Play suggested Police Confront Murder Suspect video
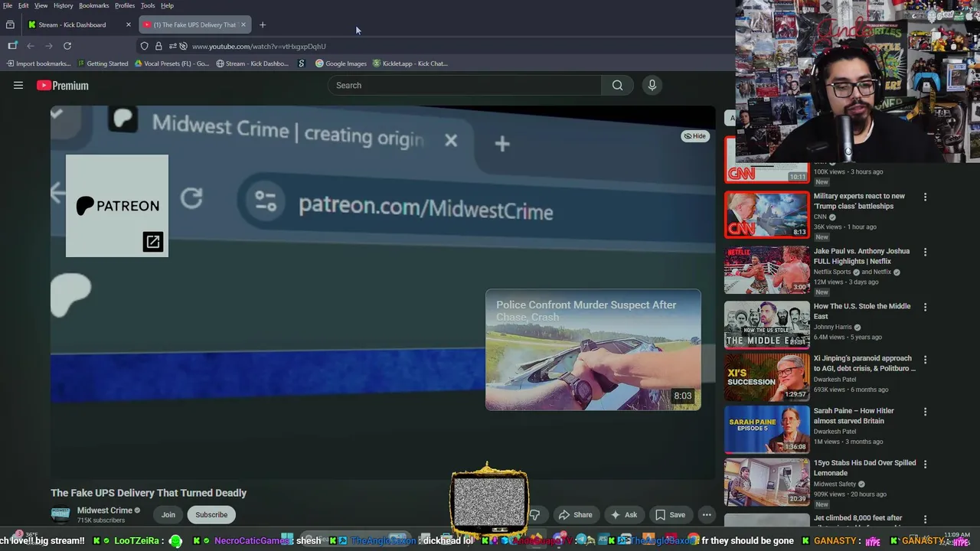 593,350
